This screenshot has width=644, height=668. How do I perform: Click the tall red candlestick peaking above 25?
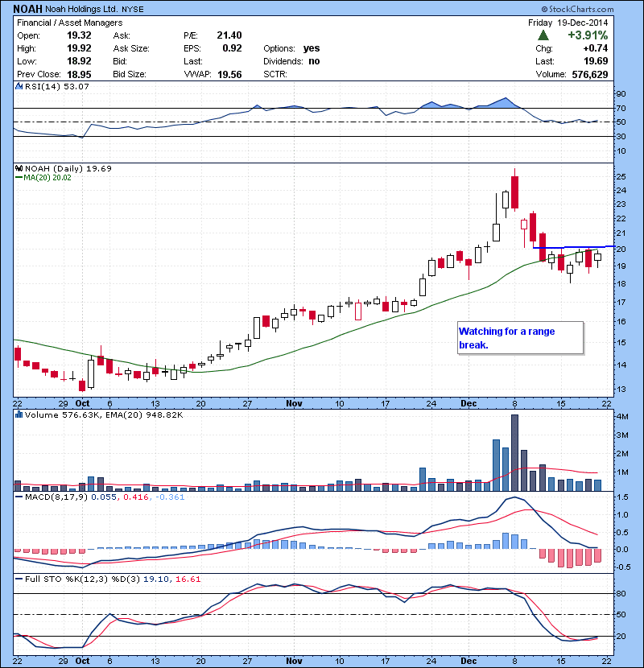[x=515, y=190]
